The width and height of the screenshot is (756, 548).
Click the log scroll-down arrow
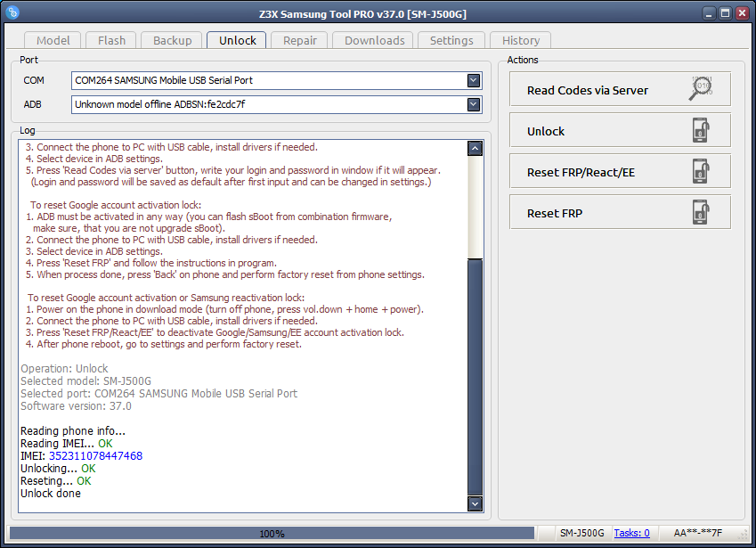point(475,504)
